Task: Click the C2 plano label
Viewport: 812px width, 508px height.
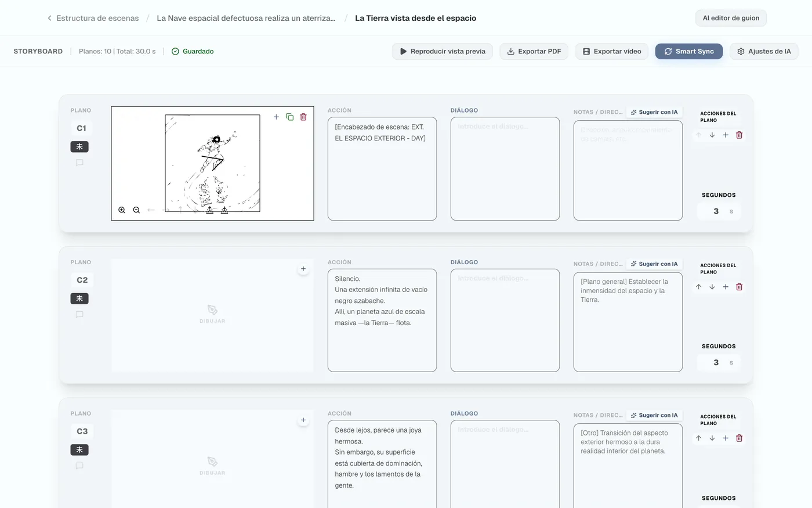Action: click(x=82, y=280)
